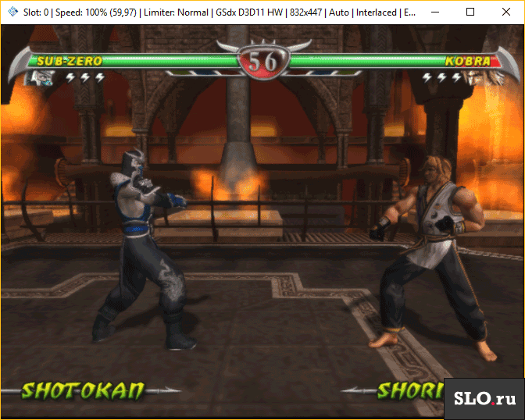The height and width of the screenshot is (420, 525).
Task: Click the SUB-ZERO name label
Action: pyautogui.click(x=70, y=61)
